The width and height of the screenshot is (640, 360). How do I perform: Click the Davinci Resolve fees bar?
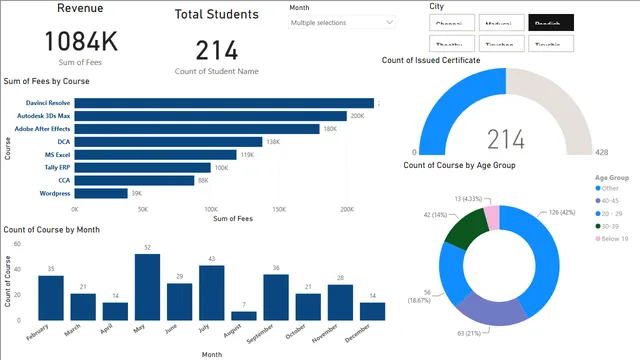point(224,103)
